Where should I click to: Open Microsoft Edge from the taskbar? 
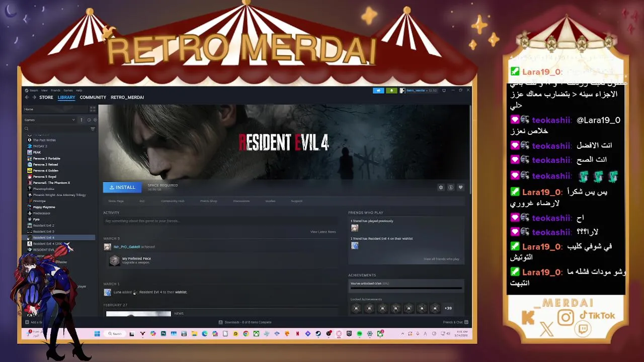(x=205, y=333)
